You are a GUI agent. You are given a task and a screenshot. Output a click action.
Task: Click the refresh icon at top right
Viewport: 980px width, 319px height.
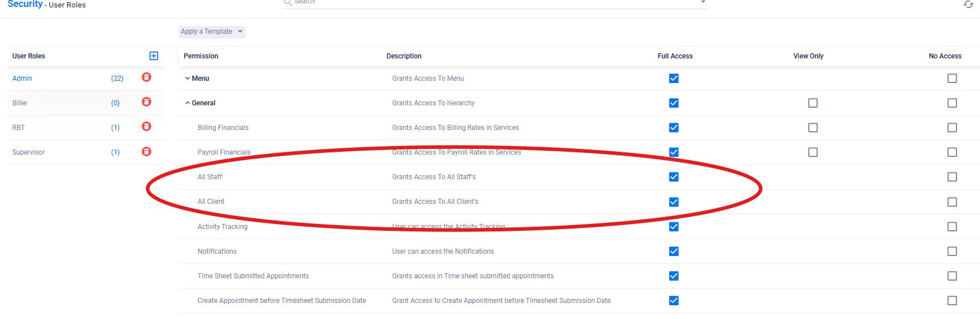click(968, 5)
